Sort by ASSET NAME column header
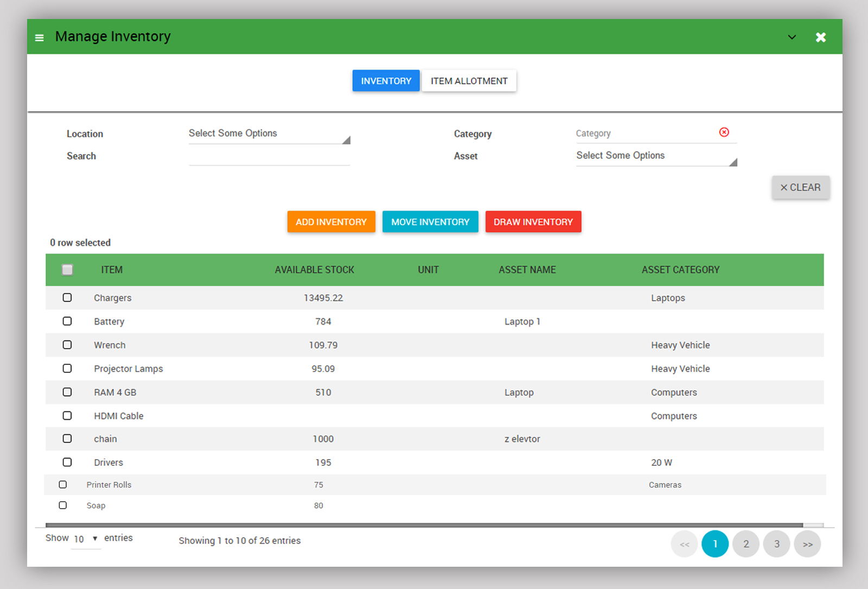The height and width of the screenshot is (589, 868). (527, 270)
